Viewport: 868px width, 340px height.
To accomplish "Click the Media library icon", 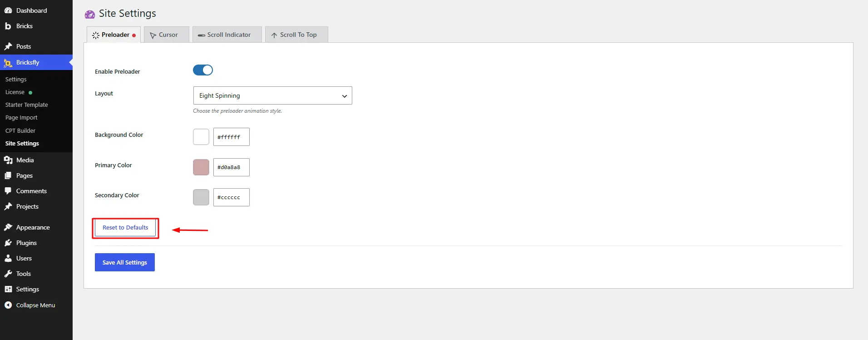I will 8,160.
